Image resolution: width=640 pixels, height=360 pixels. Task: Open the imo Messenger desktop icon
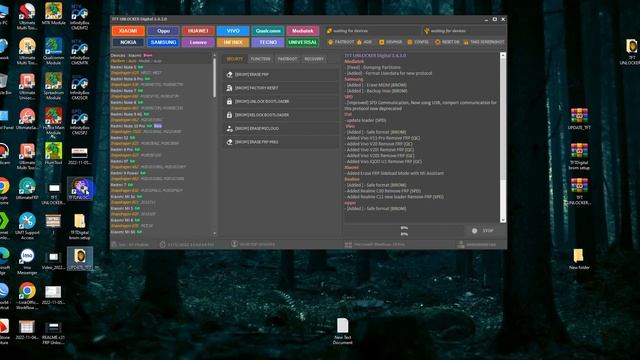[27, 261]
